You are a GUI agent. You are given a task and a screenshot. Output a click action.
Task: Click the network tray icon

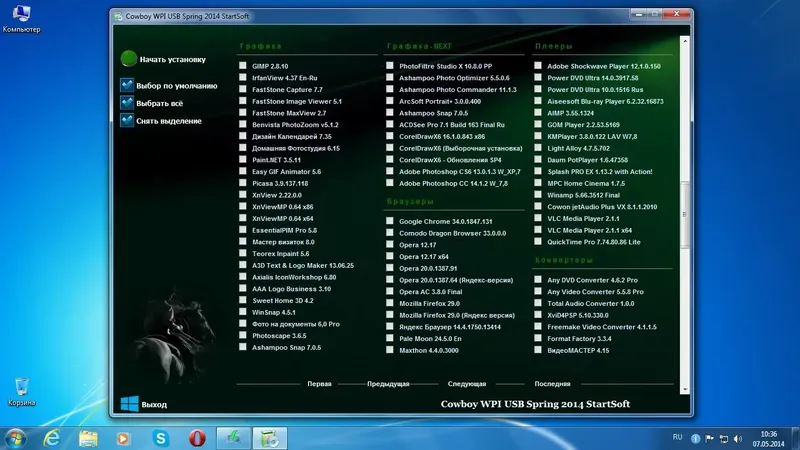coord(723,439)
